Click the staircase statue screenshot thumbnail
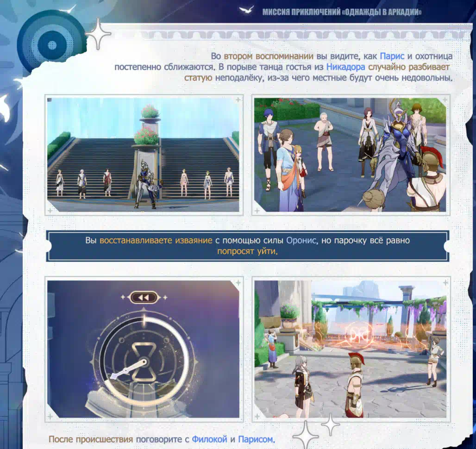 pos(143,155)
